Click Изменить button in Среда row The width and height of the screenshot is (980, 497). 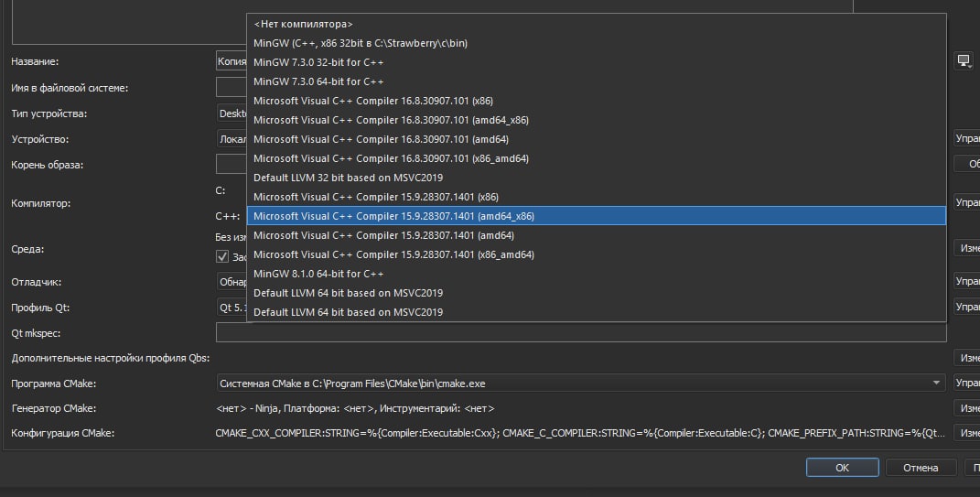pyautogui.click(x=967, y=248)
